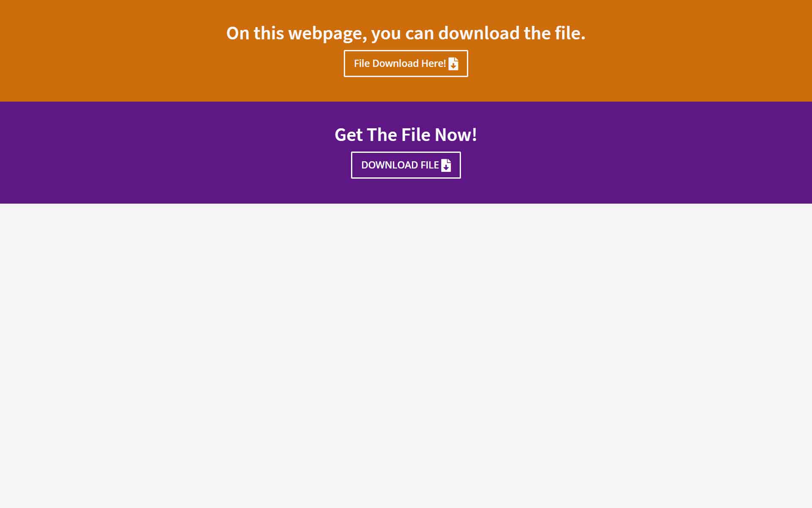Click the heading On this webpage, you can download the file.

(406, 33)
